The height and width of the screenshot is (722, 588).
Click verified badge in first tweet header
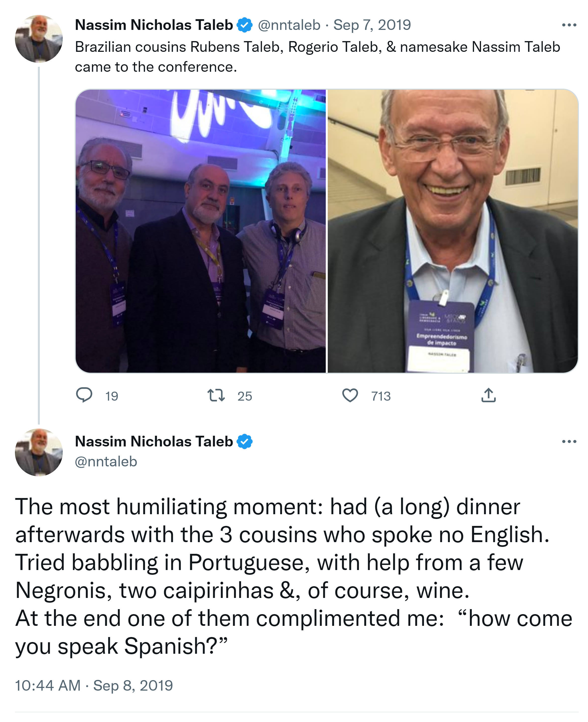pyautogui.click(x=245, y=25)
